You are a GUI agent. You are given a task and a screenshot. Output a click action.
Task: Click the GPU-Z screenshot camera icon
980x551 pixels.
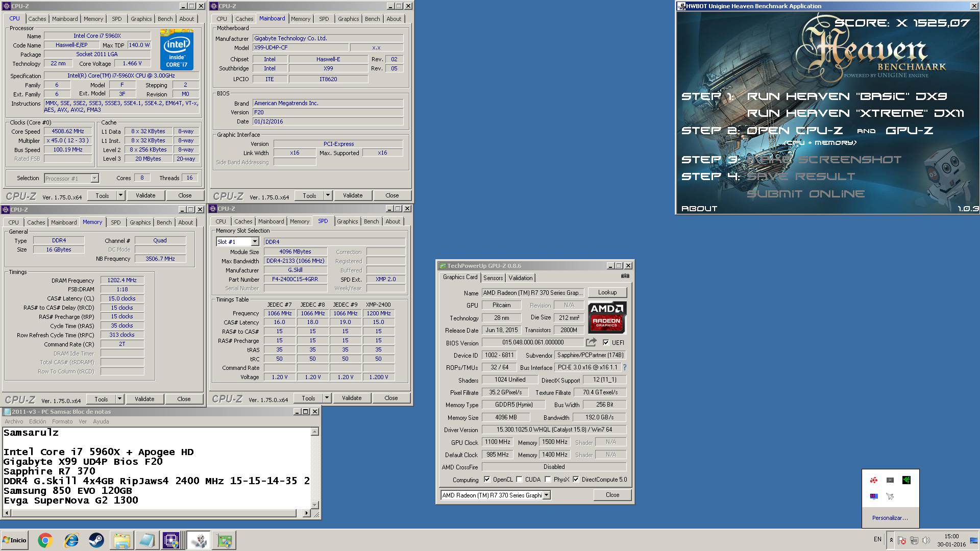tap(625, 276)
